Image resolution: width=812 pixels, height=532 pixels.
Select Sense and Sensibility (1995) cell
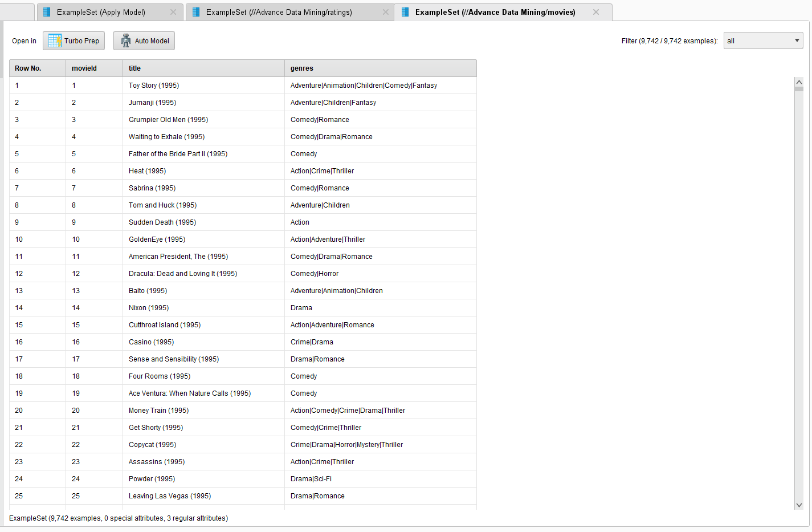pyautogui.click(x=203, y=359)
